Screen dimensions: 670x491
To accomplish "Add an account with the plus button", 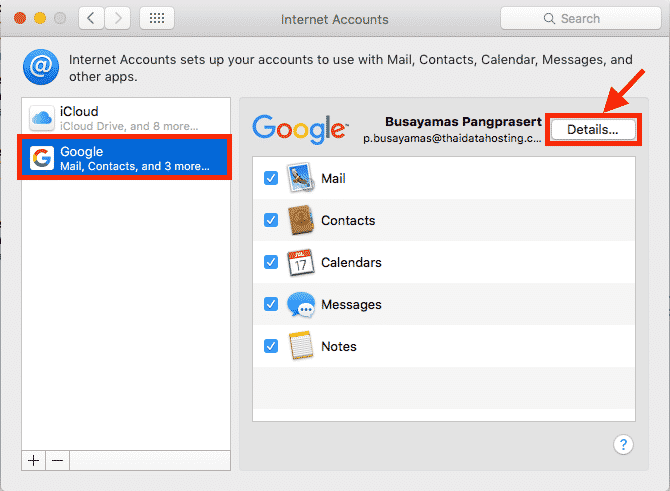I will point(33,461).
